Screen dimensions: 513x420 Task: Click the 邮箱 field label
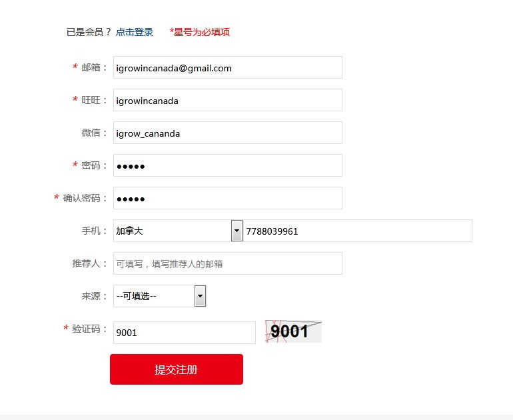[x=91, y=67]
